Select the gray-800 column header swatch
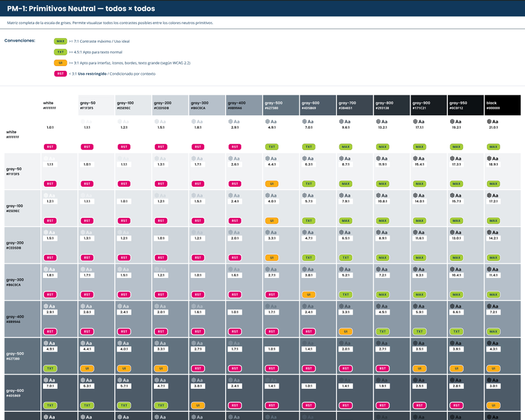525x420 pixels. 392,105
